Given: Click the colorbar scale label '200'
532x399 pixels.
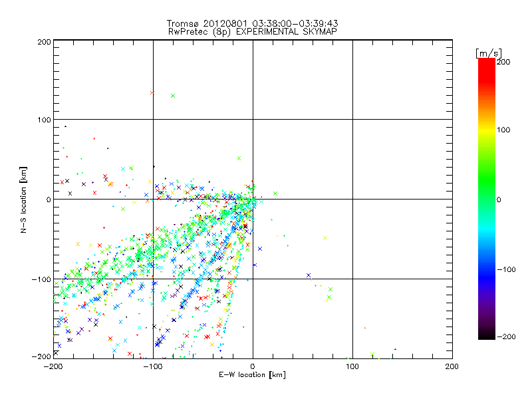Looking at the screenshot, I should (x=503, y=62).
